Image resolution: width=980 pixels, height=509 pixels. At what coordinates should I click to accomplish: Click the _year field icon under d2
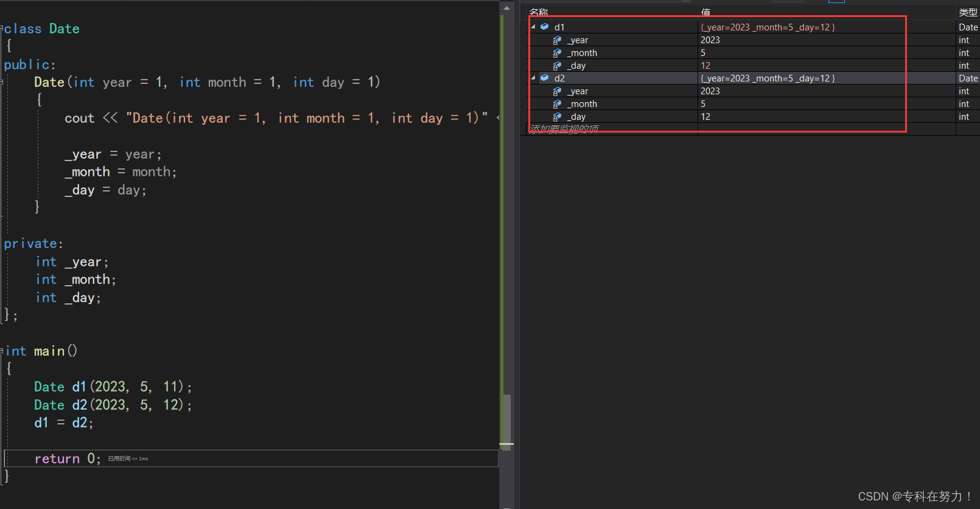point(557,91)
